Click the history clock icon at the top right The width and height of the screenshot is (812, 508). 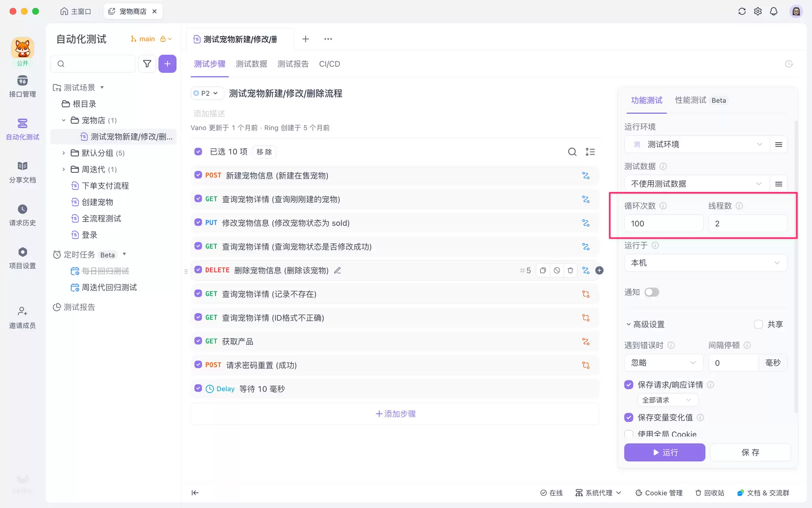pos(789,64)
